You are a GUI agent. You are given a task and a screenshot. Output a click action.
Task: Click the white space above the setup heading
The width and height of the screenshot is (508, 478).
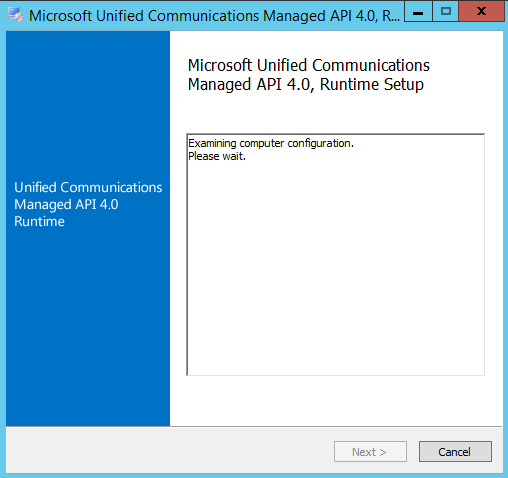(x=335, y=43)
